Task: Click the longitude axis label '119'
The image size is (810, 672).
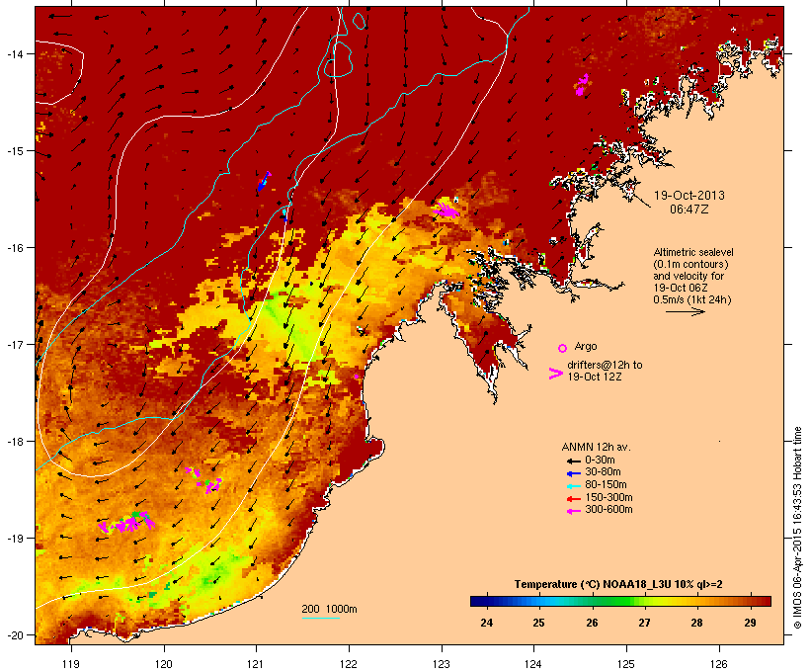Action: (x=71, y=664)
